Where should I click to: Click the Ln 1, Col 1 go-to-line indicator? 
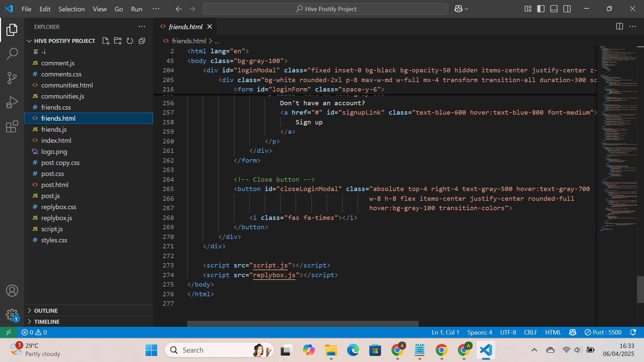(x=445, y=332)
